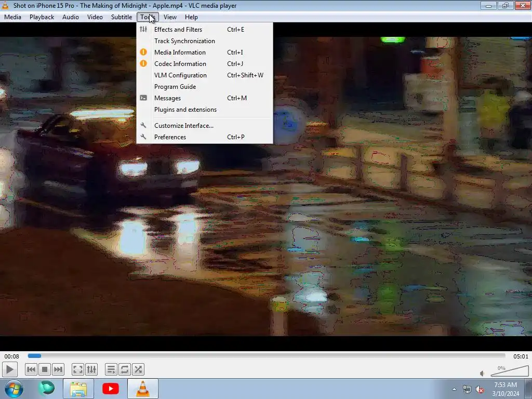Select Track Synchronization entry
Viewport: 532px width, 399px height.
coord(205,41)
